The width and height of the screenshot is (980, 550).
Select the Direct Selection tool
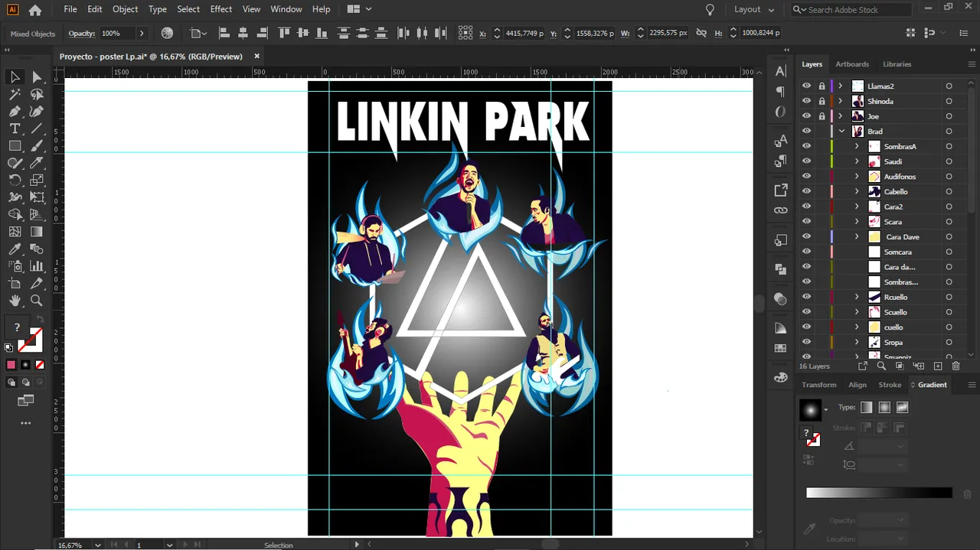37,77
